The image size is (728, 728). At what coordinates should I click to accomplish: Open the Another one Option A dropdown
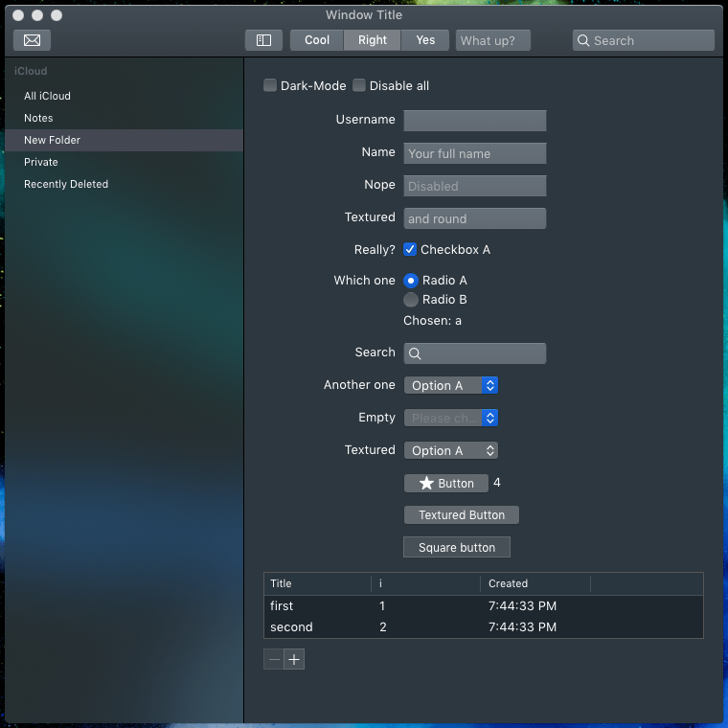tap(451, 385)
